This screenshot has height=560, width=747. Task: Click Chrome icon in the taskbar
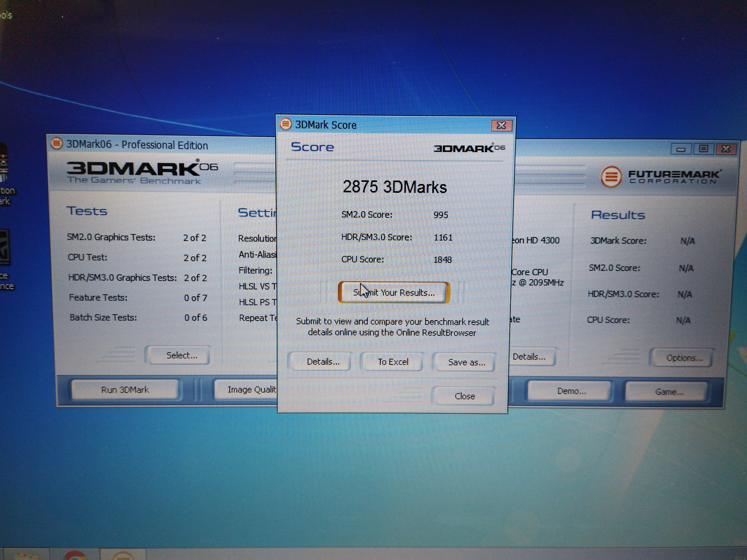[75, 555]
